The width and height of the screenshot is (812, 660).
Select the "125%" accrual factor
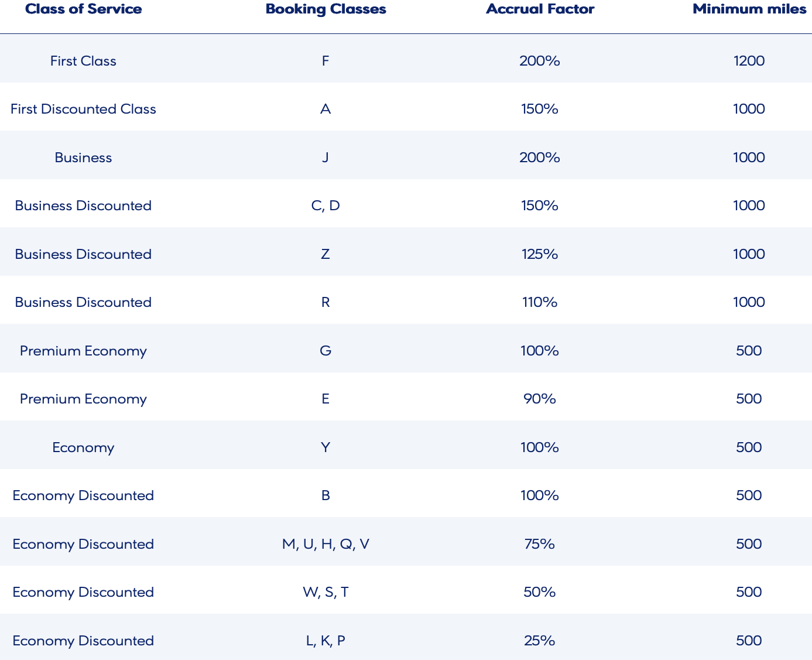point(540,254)
